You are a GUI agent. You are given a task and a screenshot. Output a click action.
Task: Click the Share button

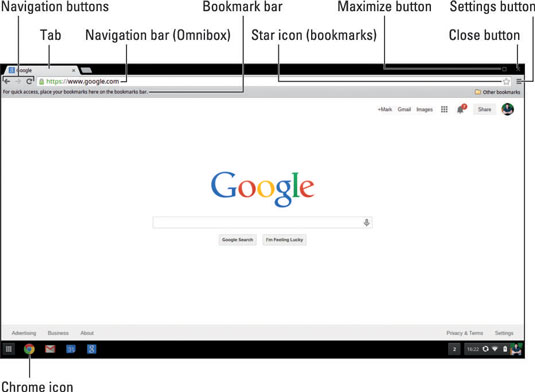click(x=485, y=109)
